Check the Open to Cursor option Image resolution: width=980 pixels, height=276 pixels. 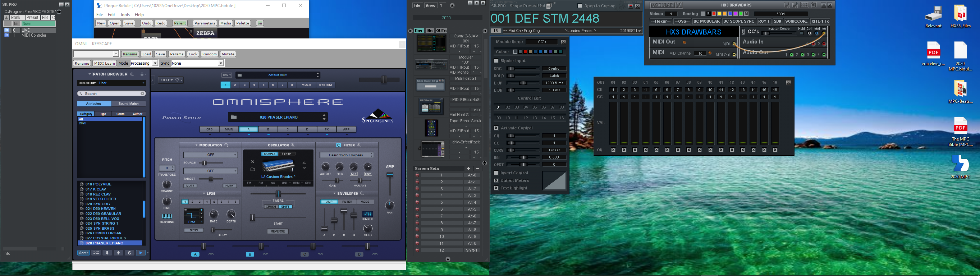coord(580,6)
